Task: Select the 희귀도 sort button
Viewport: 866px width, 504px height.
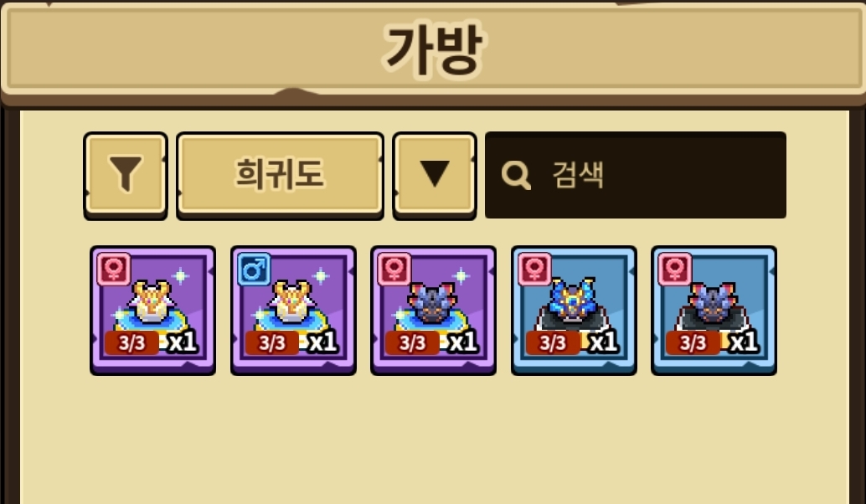Action: (x=280, y=175)
